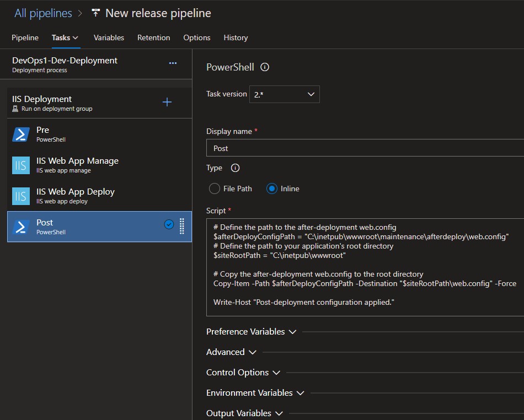Switch to the Tasks tab
Screen dimensions: 524x420
point(61,37)
